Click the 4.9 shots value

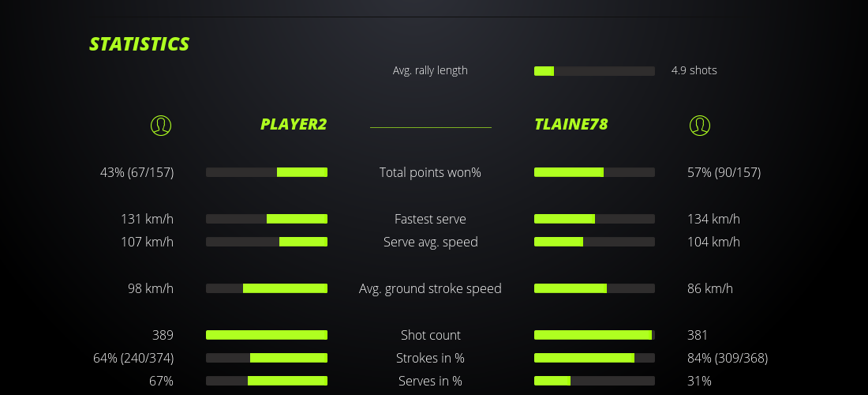pos(694,70)
